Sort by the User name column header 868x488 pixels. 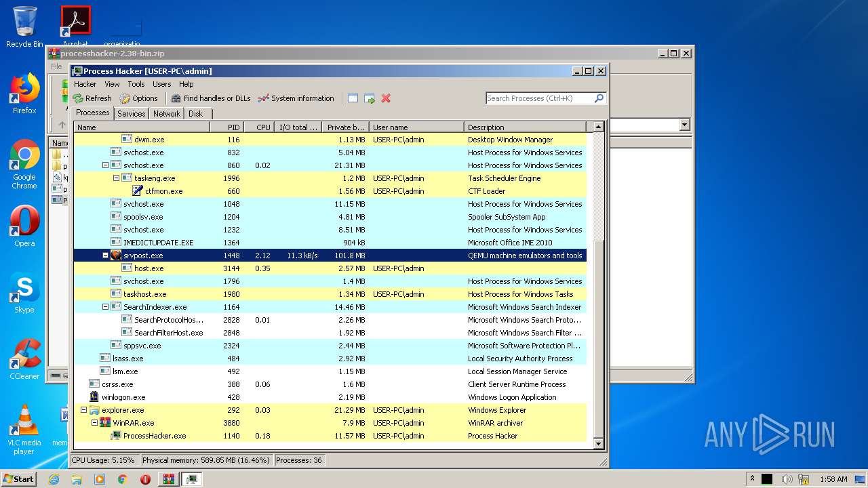coord(416,127)
